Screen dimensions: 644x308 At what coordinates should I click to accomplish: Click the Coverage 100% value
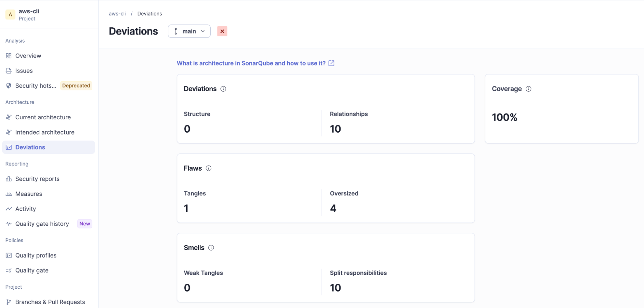point(505,117)
